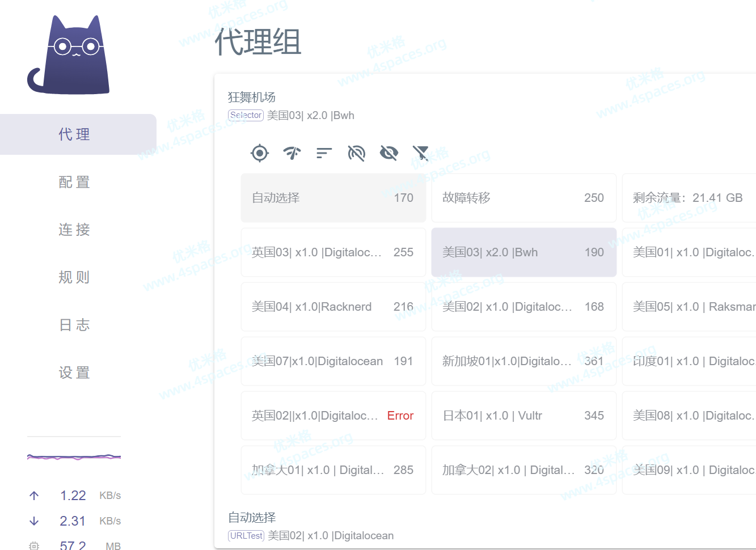Click the locate current proxy target icon

260,153
